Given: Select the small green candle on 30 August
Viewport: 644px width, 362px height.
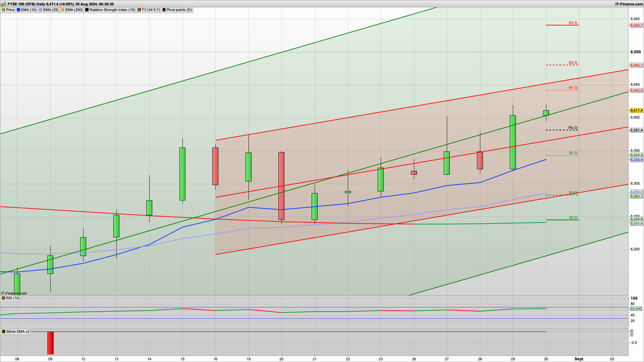Looking at the screenshot, I should click(x=546, y=113).
